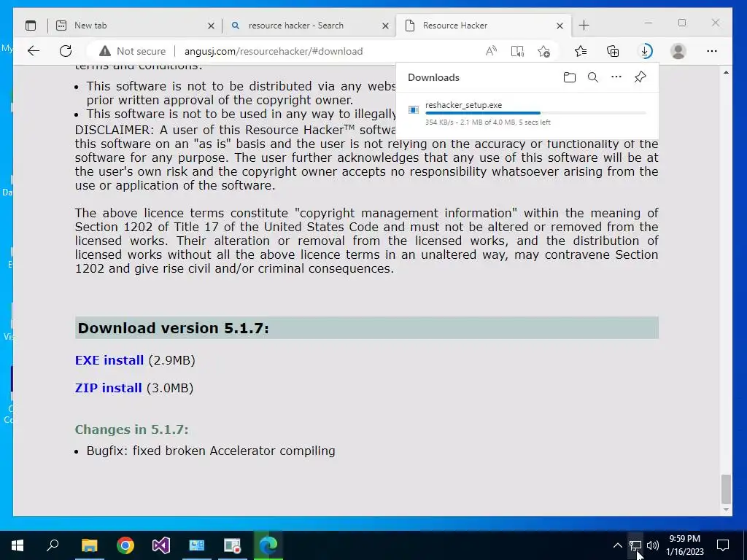Activate Read aloud in address bar
The image size is (747, 560).
[x=491, y=51]
